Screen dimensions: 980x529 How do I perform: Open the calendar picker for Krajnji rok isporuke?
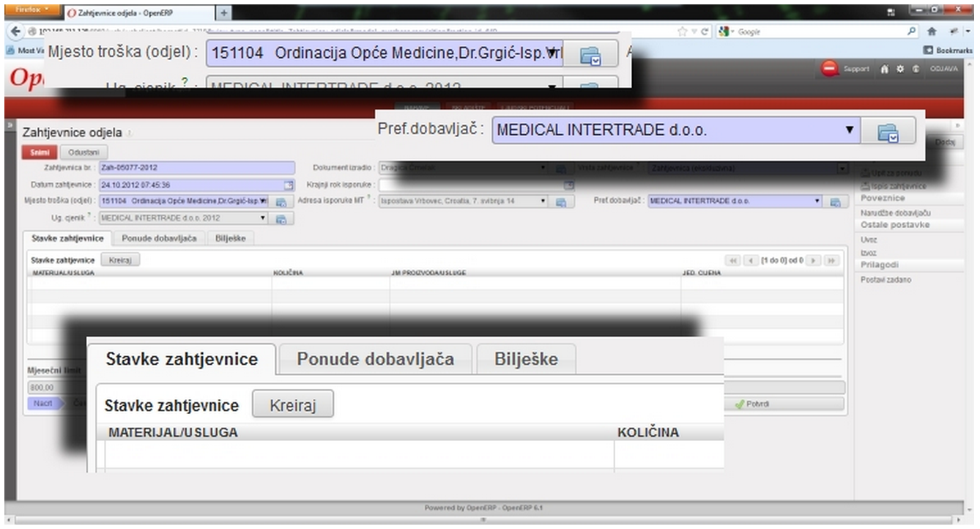tap(568, 185)
